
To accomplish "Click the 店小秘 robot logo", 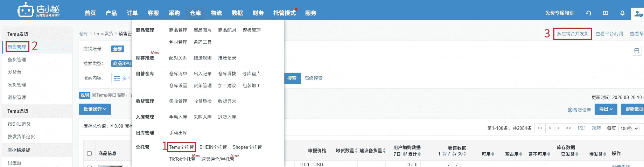I will (x=38, y=10).
